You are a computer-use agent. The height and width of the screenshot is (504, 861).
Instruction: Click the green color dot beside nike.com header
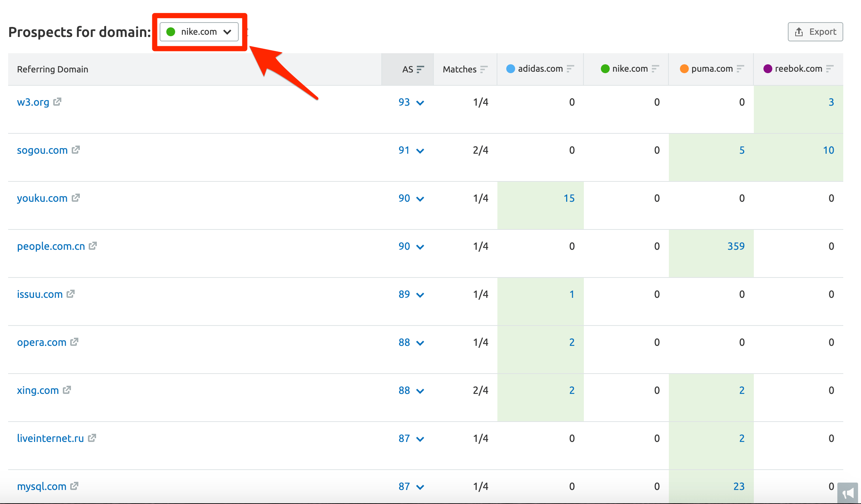click(x=605, y=69)
